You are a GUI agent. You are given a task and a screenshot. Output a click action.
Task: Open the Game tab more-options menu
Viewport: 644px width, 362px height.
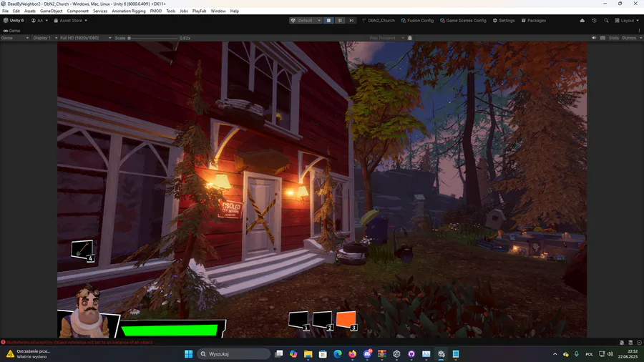(x=639, y=31)
